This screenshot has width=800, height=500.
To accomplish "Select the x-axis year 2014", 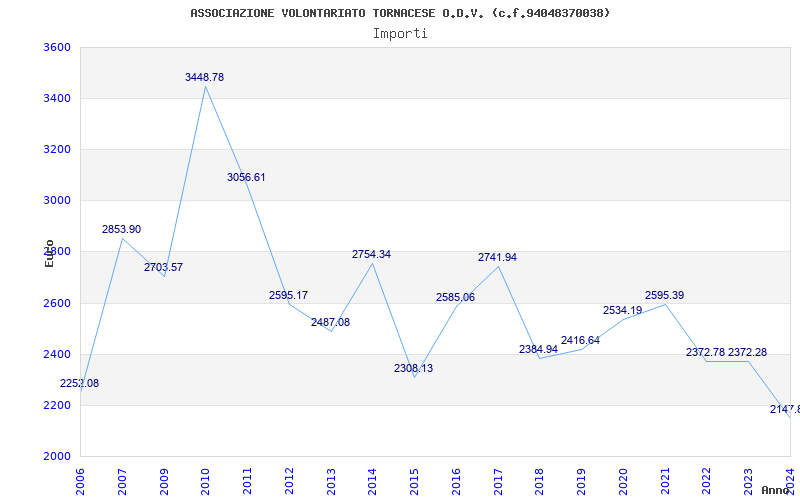I will (372, 481).
